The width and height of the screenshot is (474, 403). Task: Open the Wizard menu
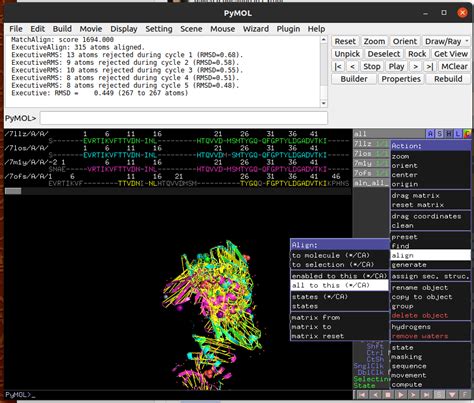coord(256,29)
